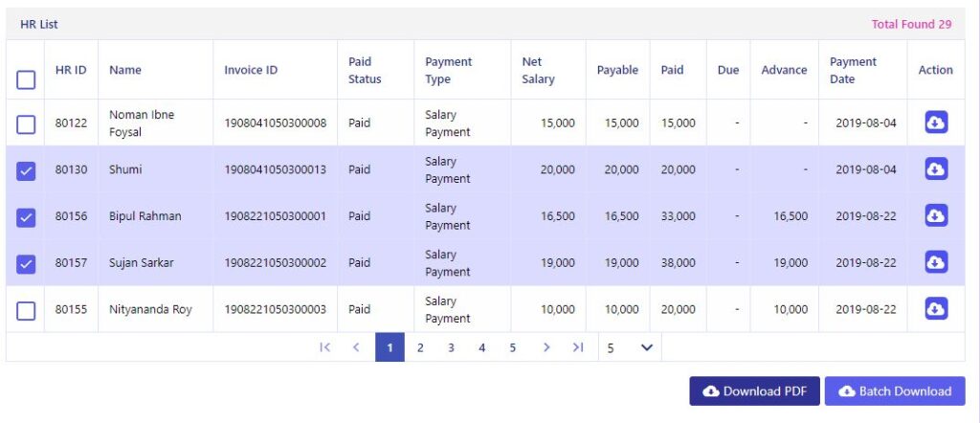Go to the first page arrow
980x423 pixels.
pyautogui.click(x=324, y=347)
